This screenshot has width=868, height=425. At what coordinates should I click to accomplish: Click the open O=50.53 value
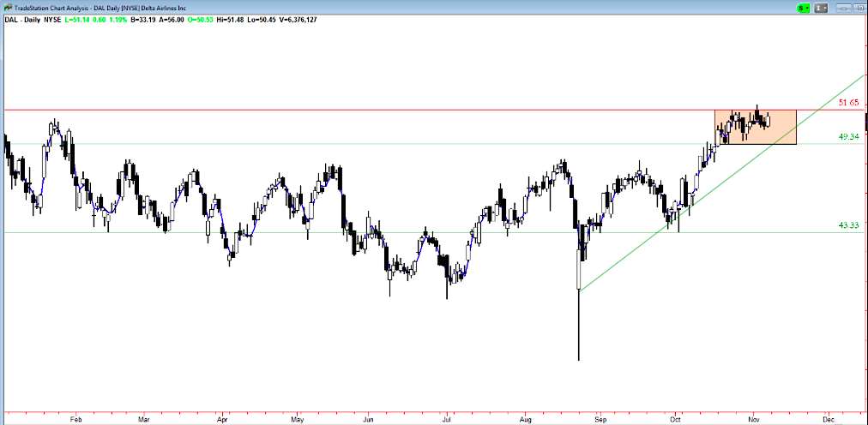(x=201, y=20)
